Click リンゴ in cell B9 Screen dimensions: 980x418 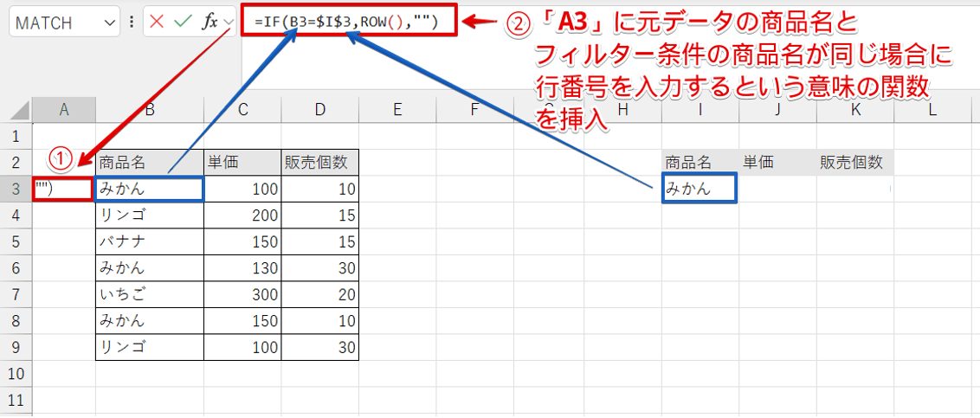coord(150,347)
